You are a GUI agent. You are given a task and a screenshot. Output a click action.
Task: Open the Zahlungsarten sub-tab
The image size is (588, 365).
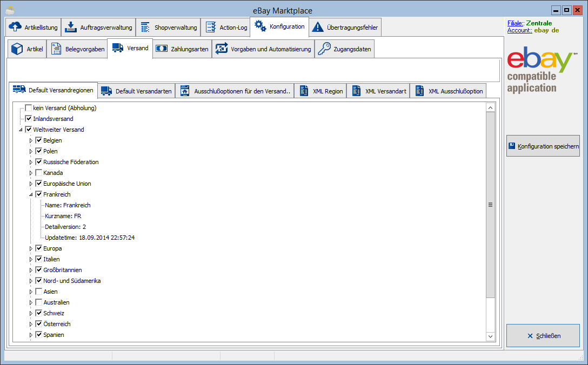point(182,49)
